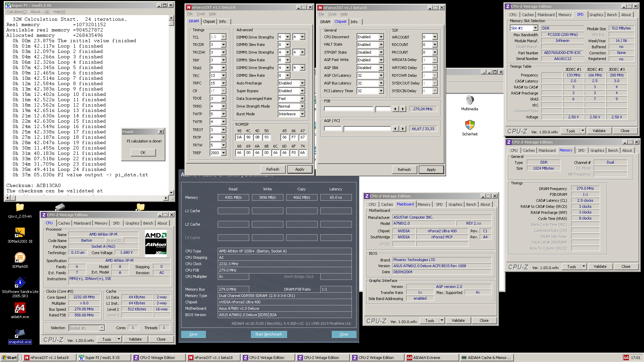Click the first nForce2XT taskbar entry

(49, 358)
